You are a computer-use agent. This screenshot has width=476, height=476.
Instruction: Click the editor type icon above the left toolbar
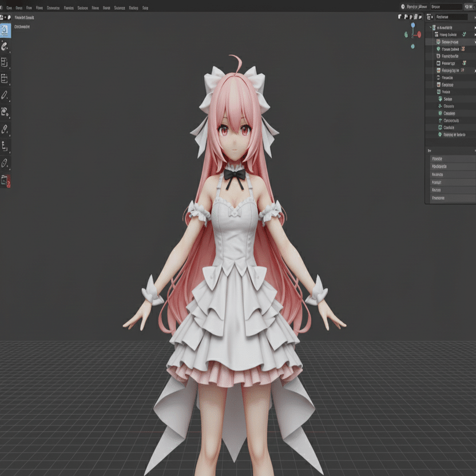[x=2, y=17]
